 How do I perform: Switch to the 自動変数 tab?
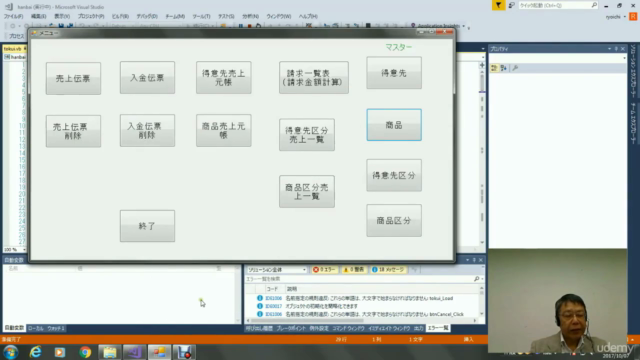tap(14, 328)
